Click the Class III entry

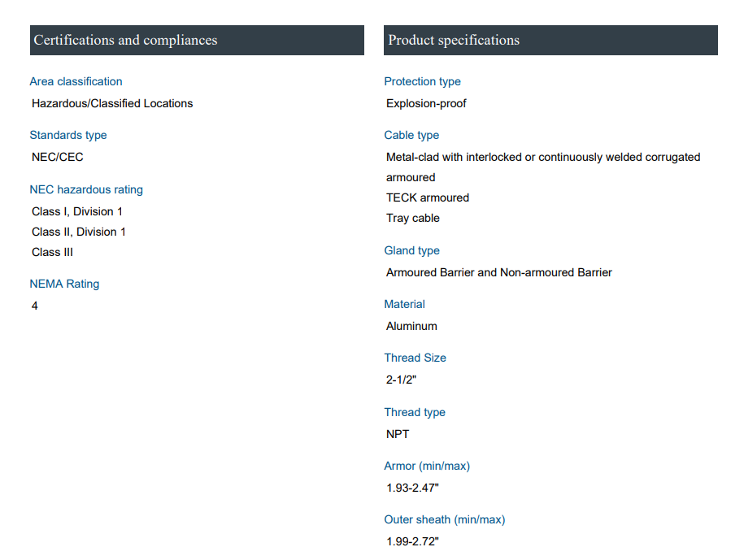(52, 252)
